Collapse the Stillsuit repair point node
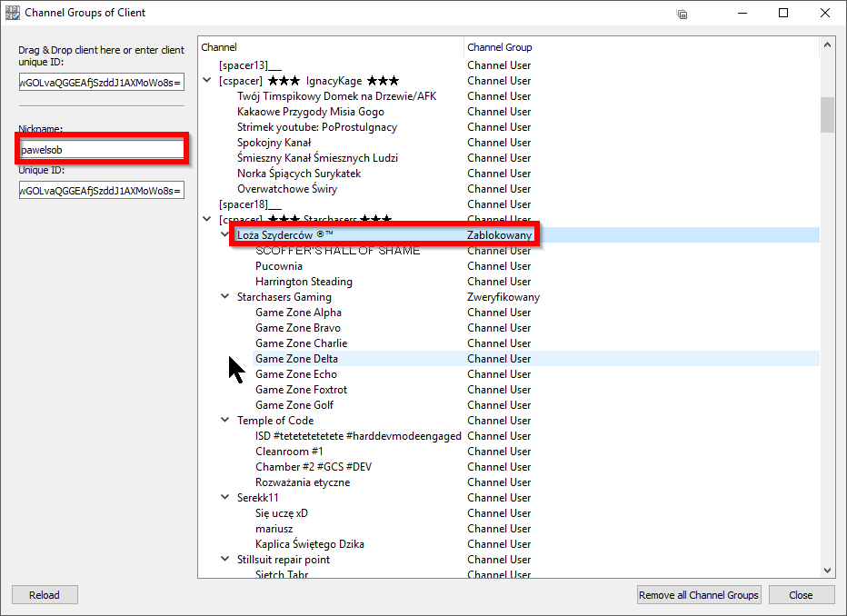Screen dimensions: 847x616 224,560
